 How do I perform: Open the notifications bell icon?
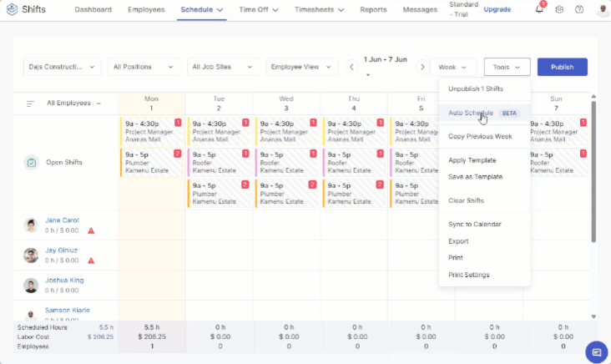(x=539, y=9)
